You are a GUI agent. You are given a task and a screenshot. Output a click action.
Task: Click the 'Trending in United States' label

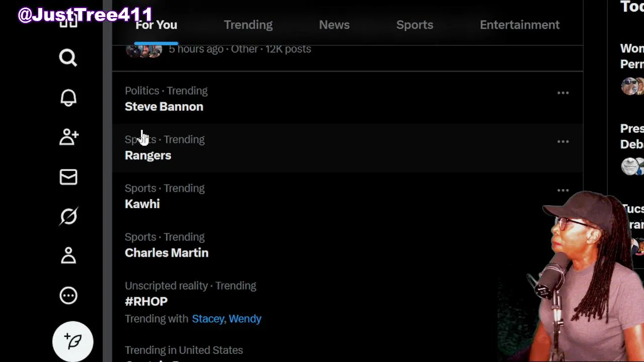click(x=184, y=350)
